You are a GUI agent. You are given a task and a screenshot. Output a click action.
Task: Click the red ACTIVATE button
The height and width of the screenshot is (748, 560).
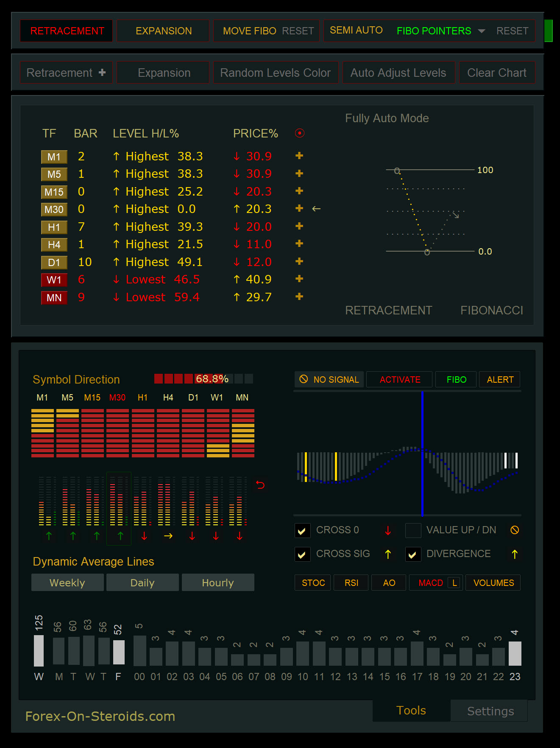(400, 380)
